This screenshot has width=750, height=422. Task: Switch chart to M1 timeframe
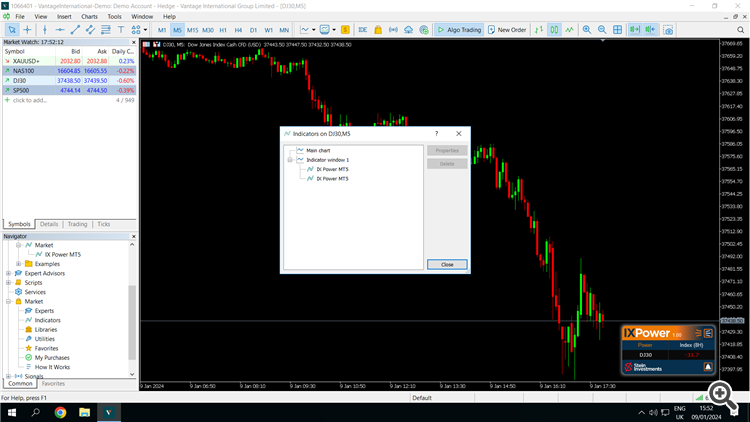click(162, 30)
